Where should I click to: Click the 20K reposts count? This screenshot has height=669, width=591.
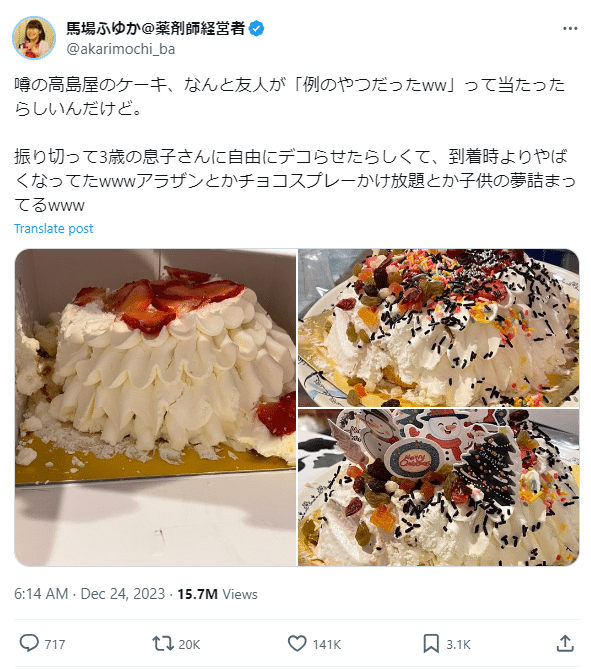tap(189, 644)
